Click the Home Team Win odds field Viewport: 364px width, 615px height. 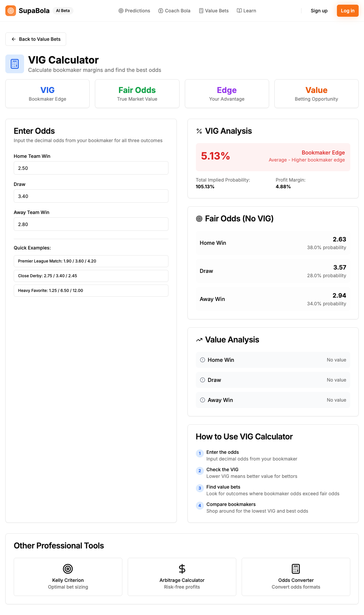[91, 168]
